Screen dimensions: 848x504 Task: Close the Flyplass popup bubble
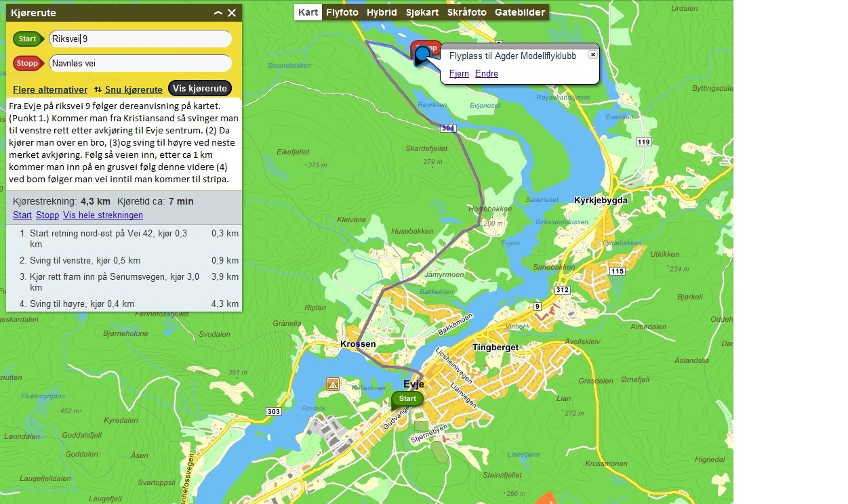(x=592, y=55)
